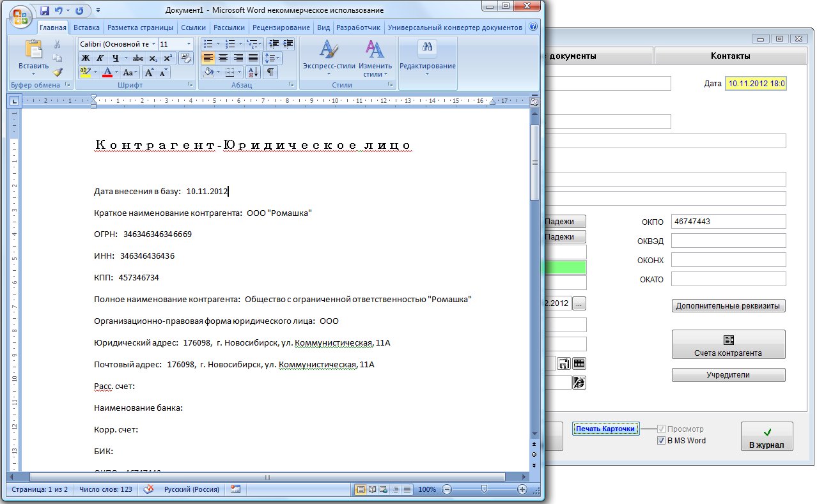
Task: Apply superscript formatting
Action: [x=167, y=58]
